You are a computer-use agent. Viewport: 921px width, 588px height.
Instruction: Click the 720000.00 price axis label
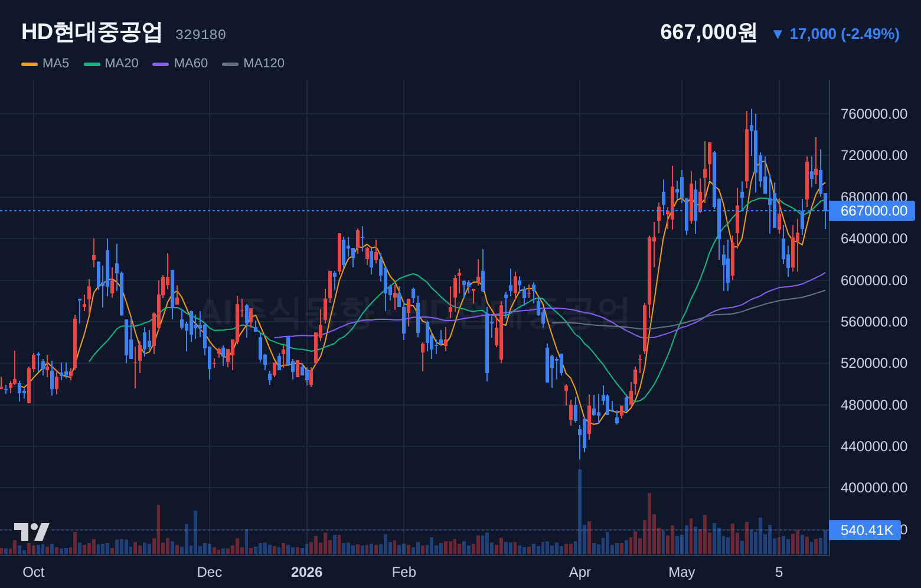[874, 155]
